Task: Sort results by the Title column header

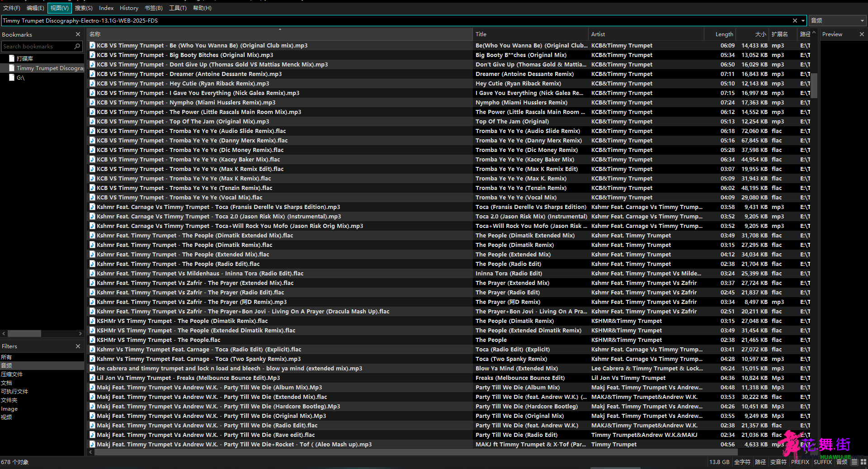Action: [x=531, y=34]
